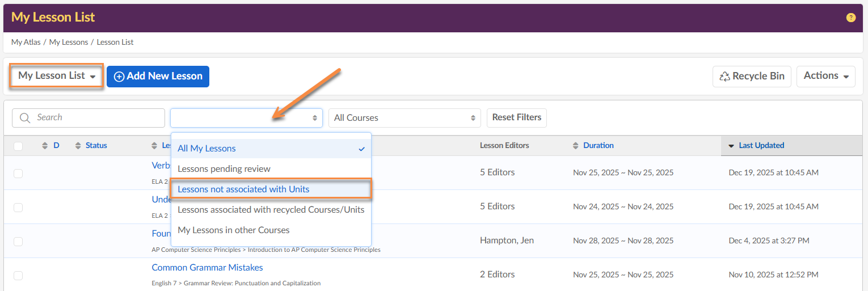The height and width of the screenshot is (291, 868).
Task: Click Add New Lesson button
Action: pyautogui.click(x=158, y=77)
